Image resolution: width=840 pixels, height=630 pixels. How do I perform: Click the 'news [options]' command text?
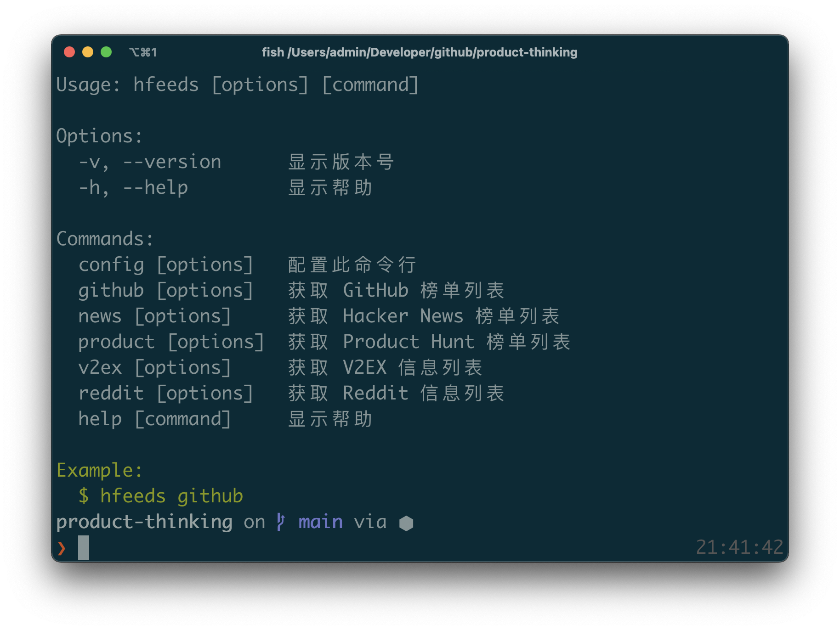coord(155,317)
